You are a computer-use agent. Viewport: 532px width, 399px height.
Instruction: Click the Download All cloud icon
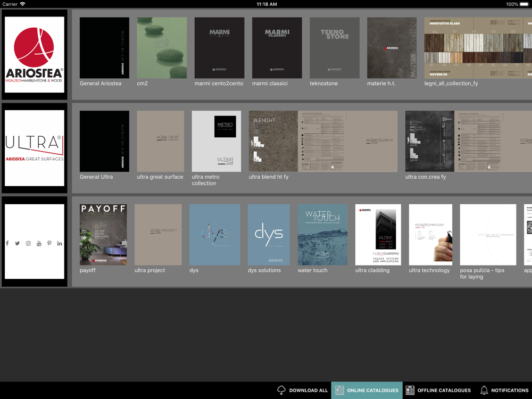[281, 390]
